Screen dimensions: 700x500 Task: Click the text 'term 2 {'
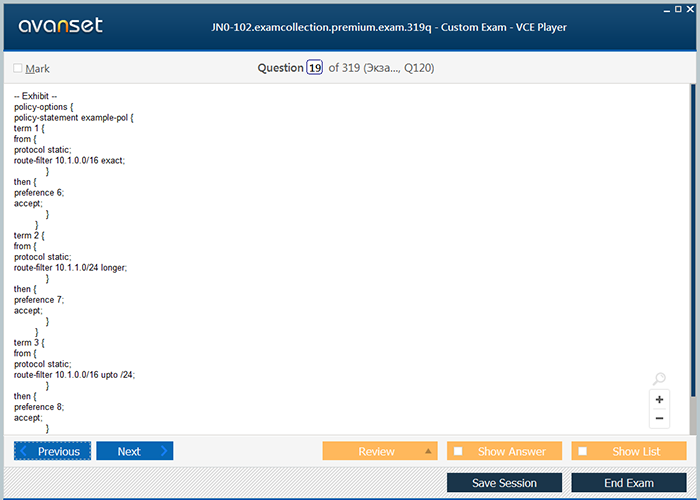pos(29,235)
